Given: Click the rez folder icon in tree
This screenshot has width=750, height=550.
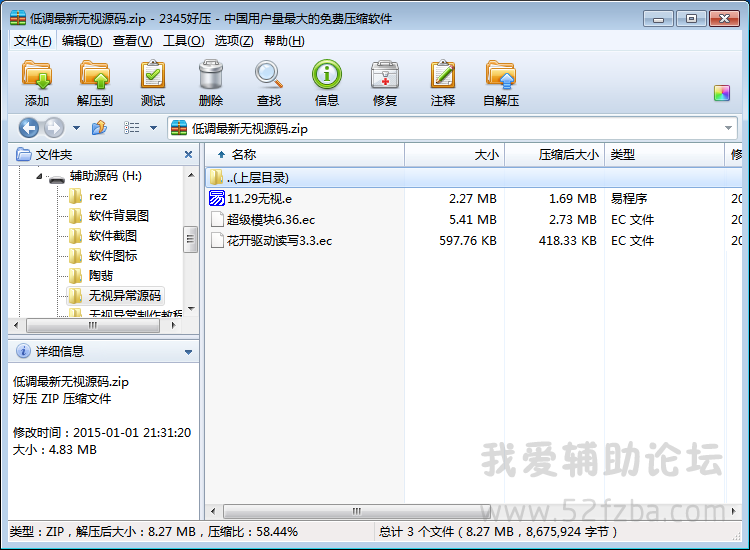Looking at the screenshot, I should point(75,196).
